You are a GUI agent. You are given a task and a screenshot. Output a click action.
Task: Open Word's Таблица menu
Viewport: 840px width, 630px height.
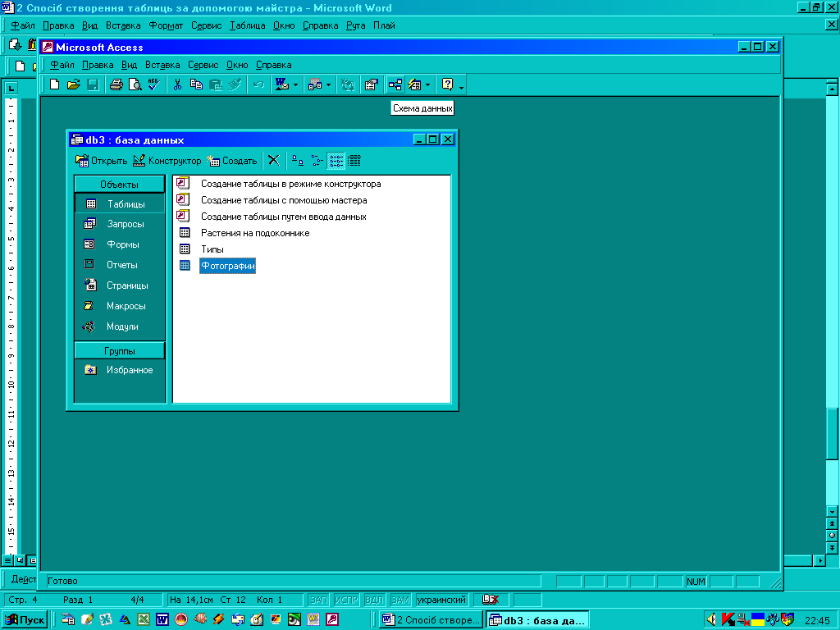(247, 25)
